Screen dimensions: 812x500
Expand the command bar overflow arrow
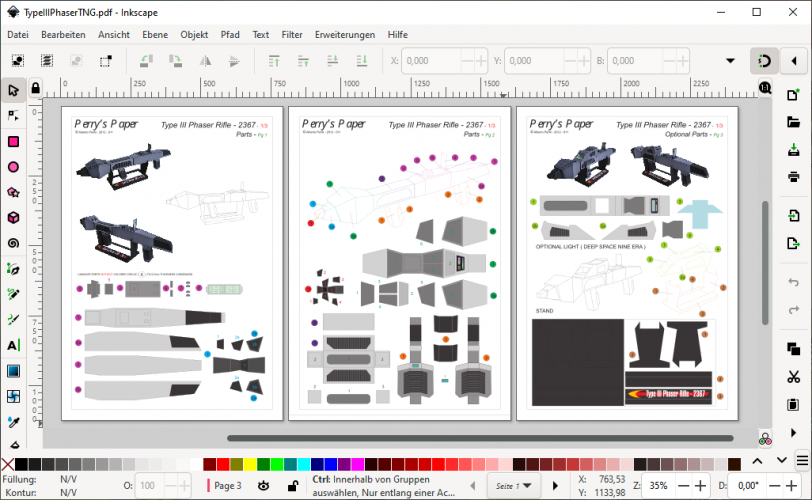[x=793, y=432]
